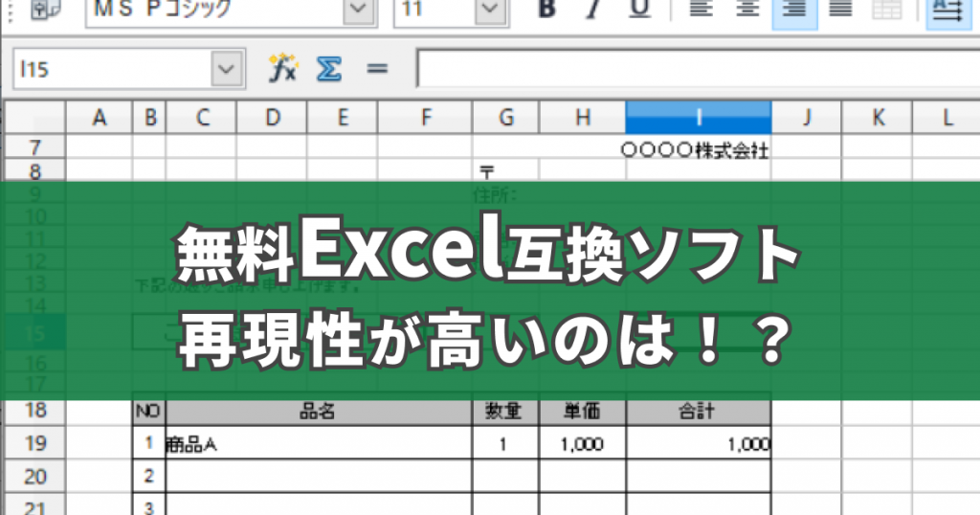Click the 数量 header cell
Image resolution: width=980 pixels, height=515 pixels.
pyautogui.click(x=505, y=412)
